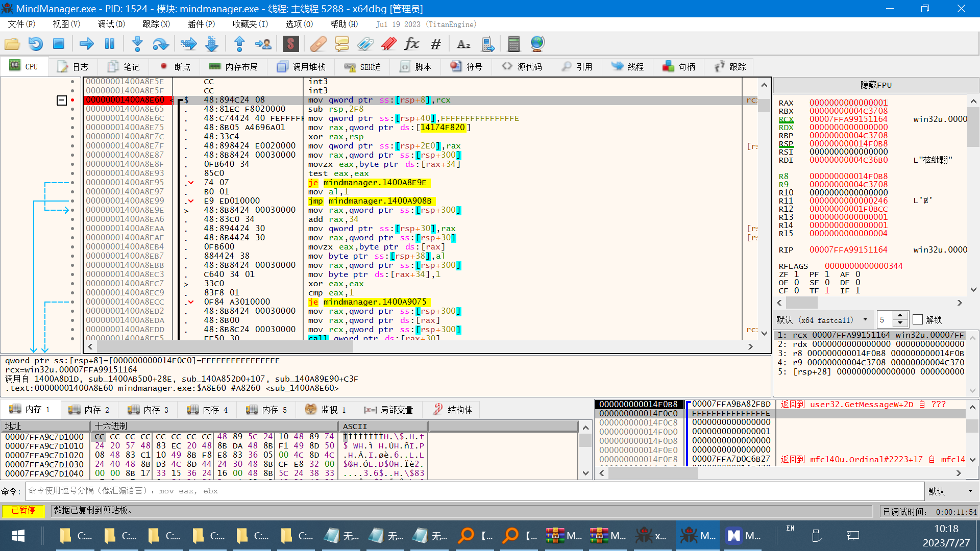Enable the 解锁 checkbox

tap(918, 320)
